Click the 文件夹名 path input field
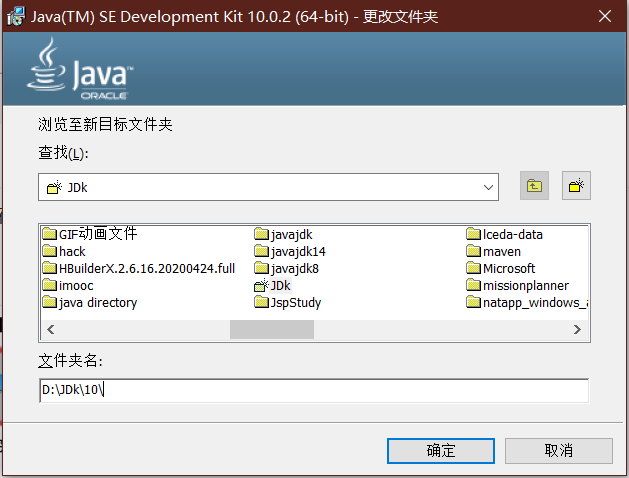This screenshot has height=478, width=629. point(314,390)
